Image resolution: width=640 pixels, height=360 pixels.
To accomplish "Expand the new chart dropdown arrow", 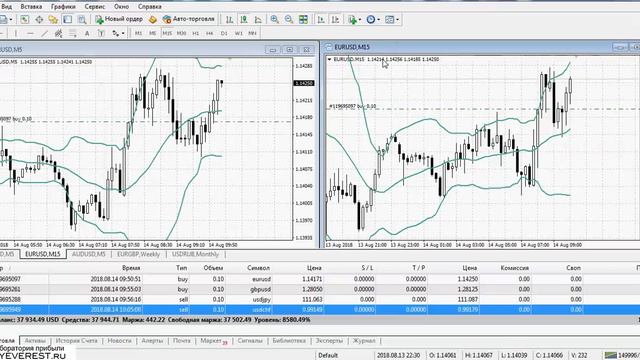I will (11, 20).
